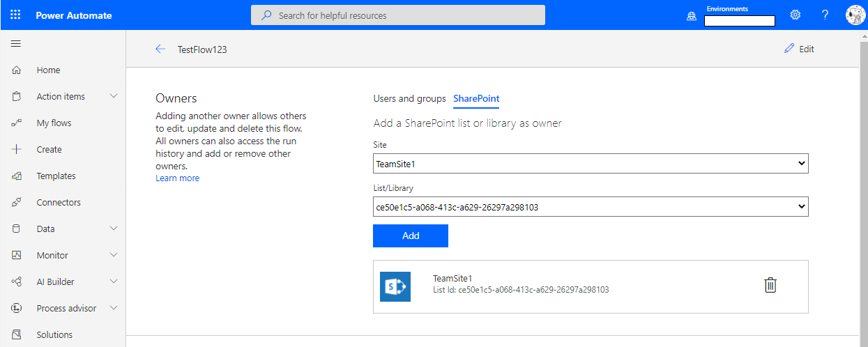
Task: Open the List/Library dropdown
Action: pyautogui.click(x=591, y=207)
